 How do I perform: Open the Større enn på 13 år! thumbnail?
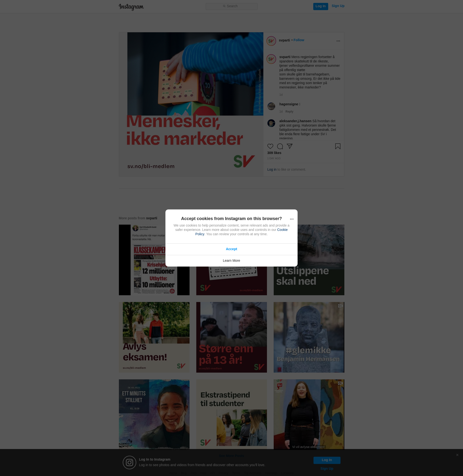231,337
